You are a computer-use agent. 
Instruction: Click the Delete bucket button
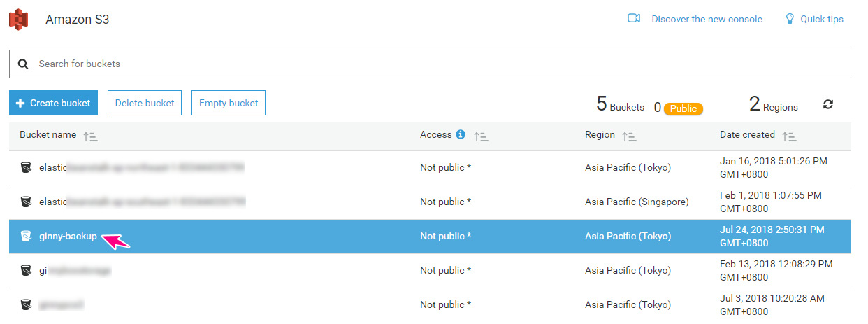pos(145,103)
